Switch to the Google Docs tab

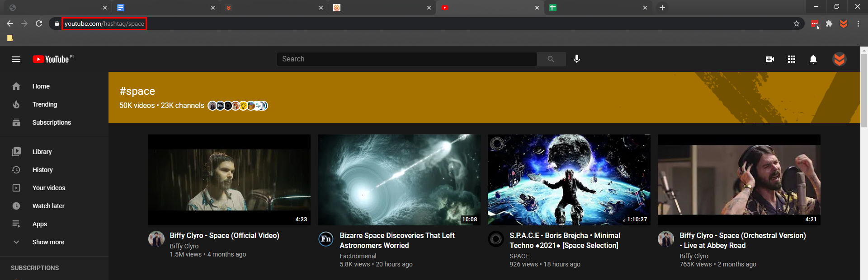166,8
